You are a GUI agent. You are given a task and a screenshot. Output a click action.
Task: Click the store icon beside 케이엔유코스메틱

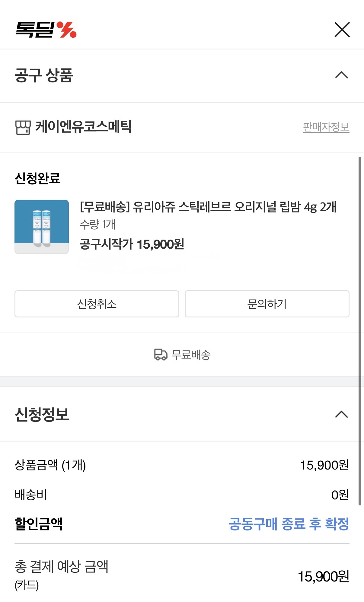click(x=23, y=127)
